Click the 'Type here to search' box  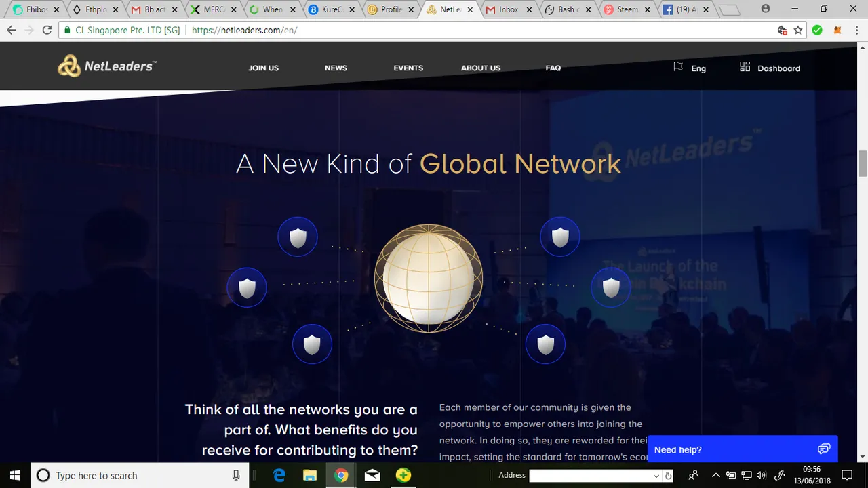click(140, 476)
